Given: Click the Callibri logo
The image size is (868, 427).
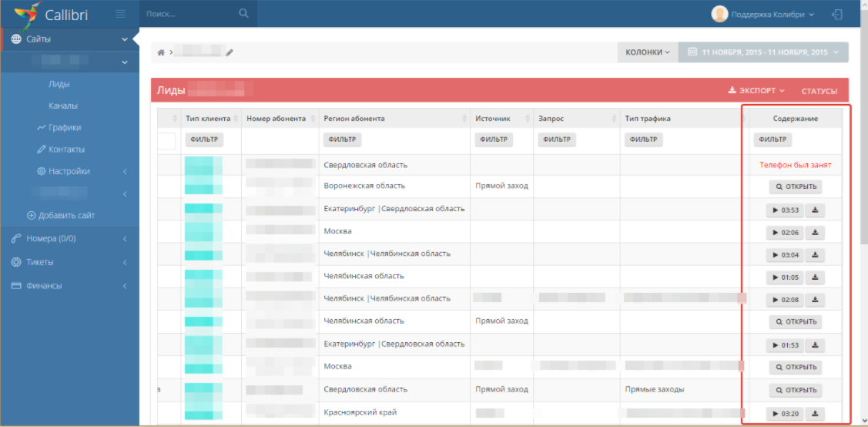Looking at the screenshot, I should point(52,15).
